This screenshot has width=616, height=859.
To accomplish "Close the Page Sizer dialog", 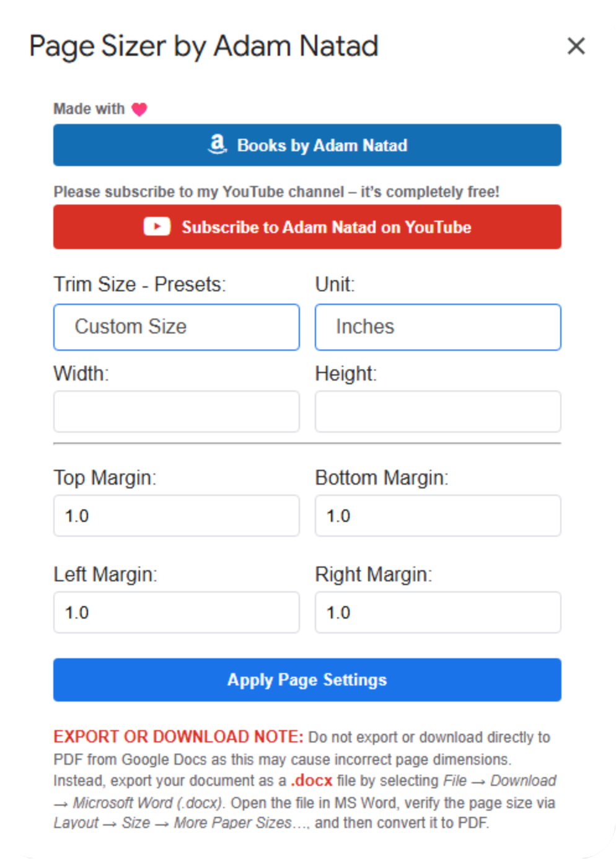I will pos(576,46).
